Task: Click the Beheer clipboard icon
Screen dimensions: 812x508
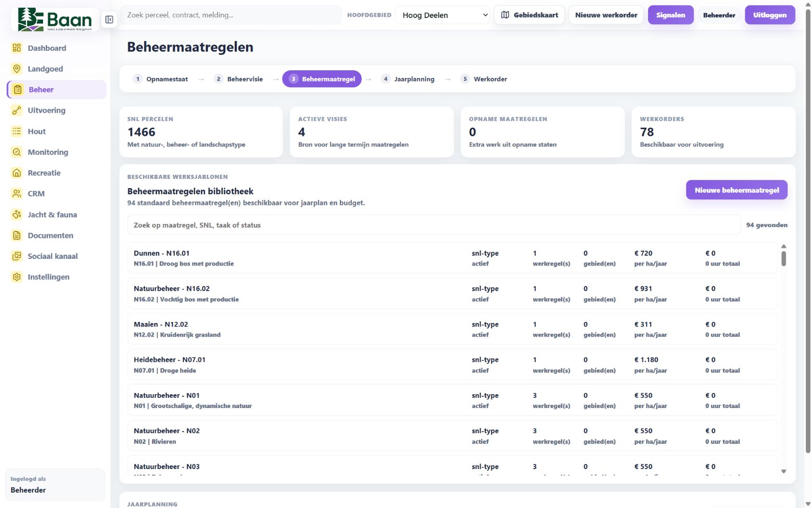Action: [x=18, y=90]
